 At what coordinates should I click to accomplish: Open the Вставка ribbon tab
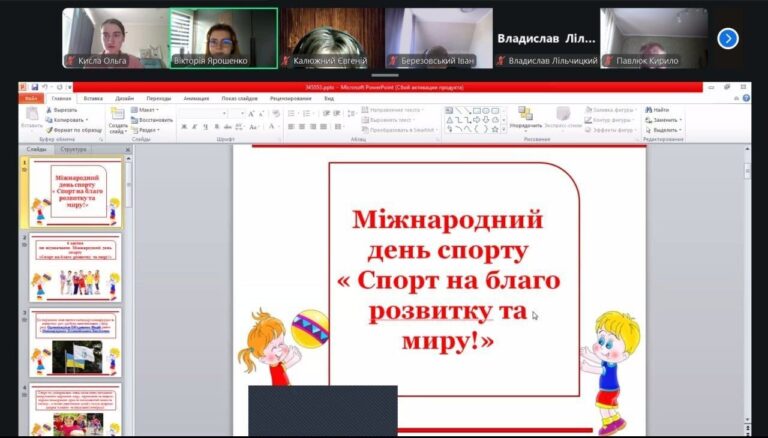(x=93, y=99)
